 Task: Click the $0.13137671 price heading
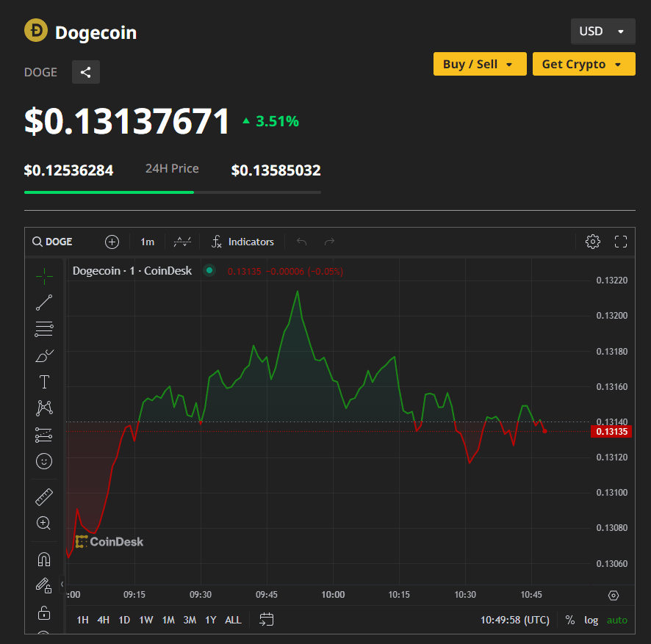pyautogui.click(x=126, y=121)
